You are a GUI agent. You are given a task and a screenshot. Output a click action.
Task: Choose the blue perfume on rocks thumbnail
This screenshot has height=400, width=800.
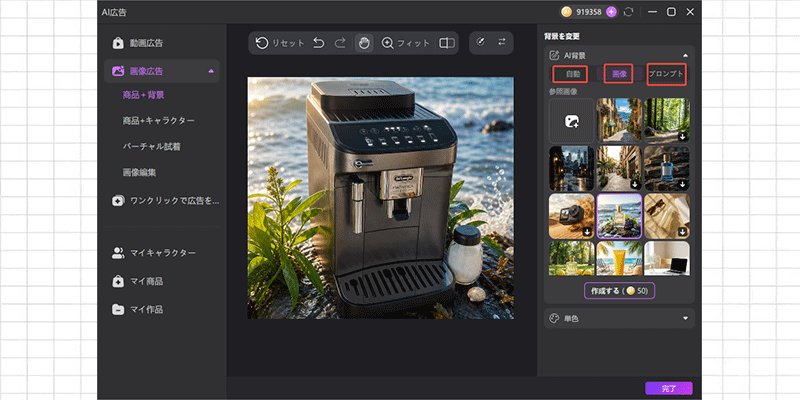[666, 168]
